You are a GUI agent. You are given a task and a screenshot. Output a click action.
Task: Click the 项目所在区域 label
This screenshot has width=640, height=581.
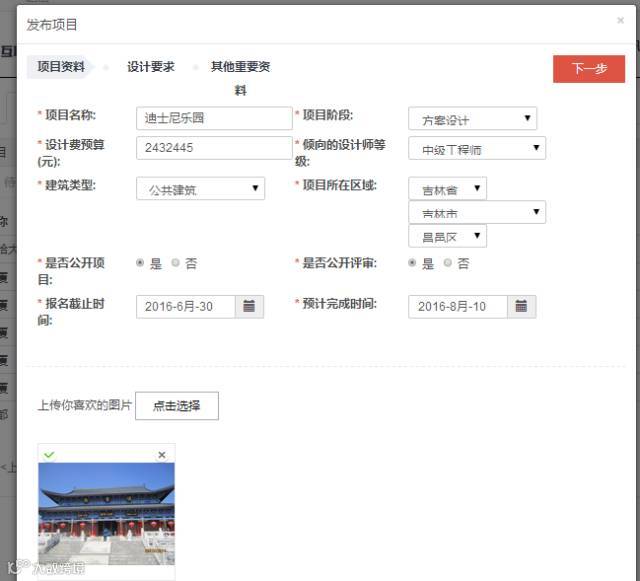[339, 185]
